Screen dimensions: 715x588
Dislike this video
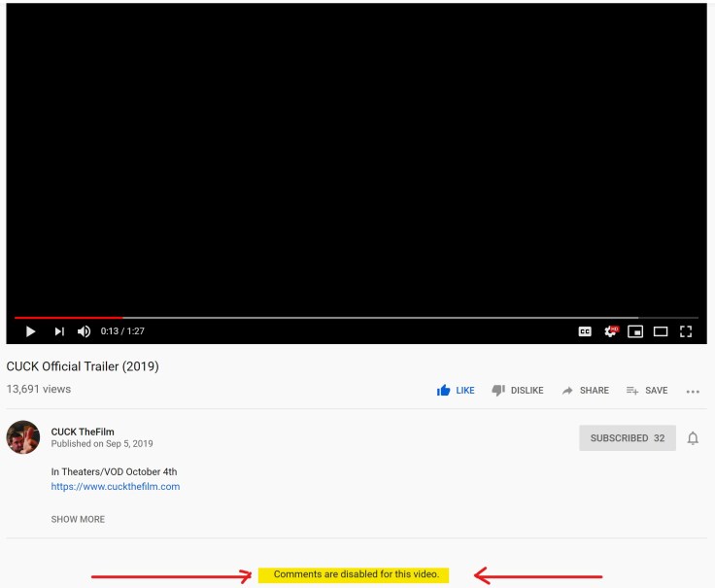(517, 390)
